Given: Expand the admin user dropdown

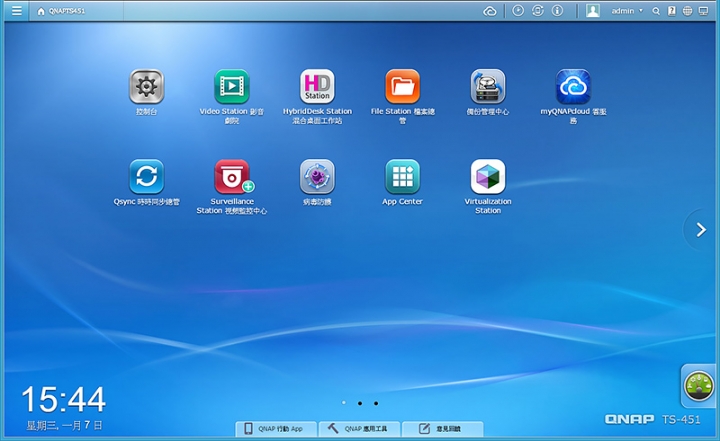Looking at the screenshot, I should tap(627, 11).
